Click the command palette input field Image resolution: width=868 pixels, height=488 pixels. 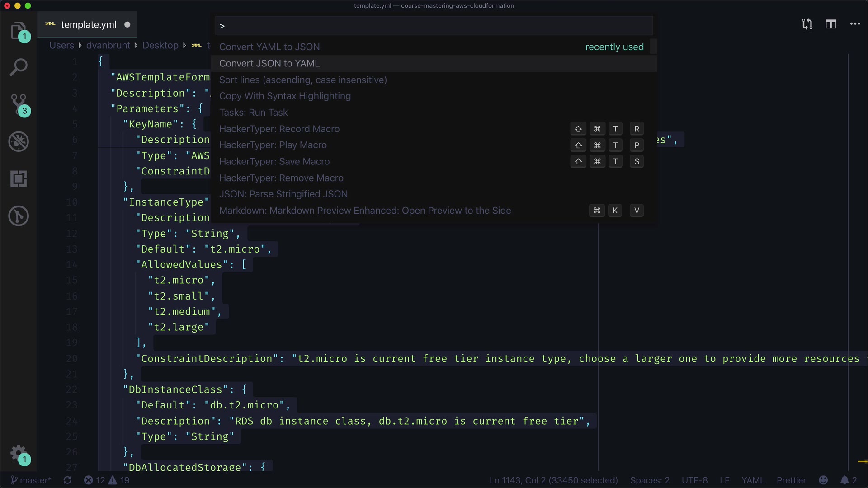pos(434,26)
